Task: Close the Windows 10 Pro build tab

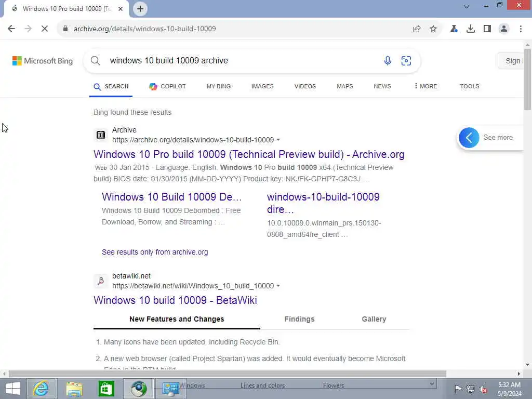Action: click(121, 9)
